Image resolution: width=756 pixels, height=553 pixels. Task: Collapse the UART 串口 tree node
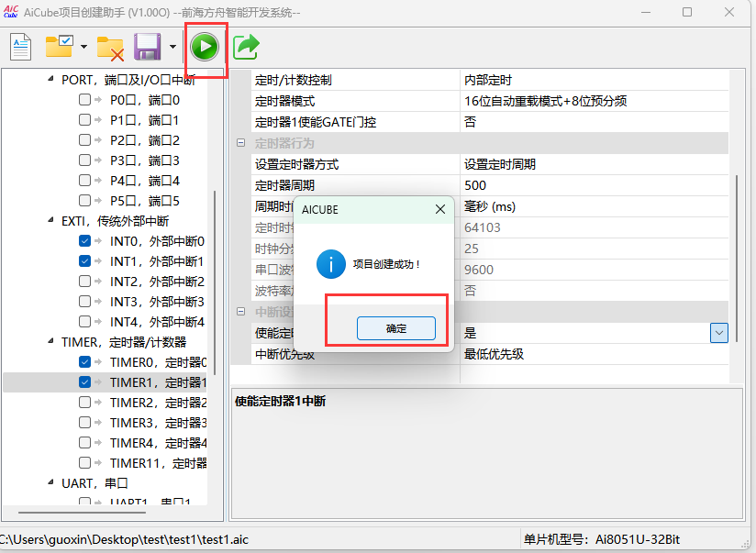click(50, 482)
